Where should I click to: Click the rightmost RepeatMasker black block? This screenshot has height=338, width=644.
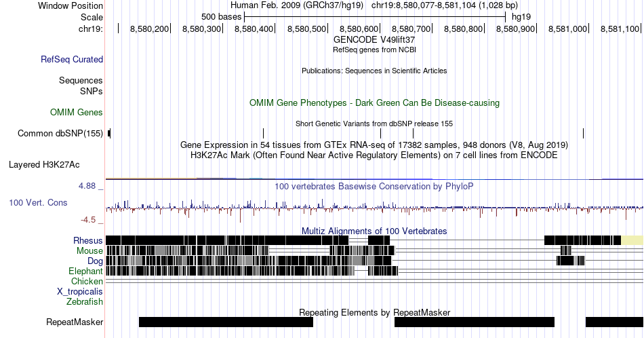(614, 322)
